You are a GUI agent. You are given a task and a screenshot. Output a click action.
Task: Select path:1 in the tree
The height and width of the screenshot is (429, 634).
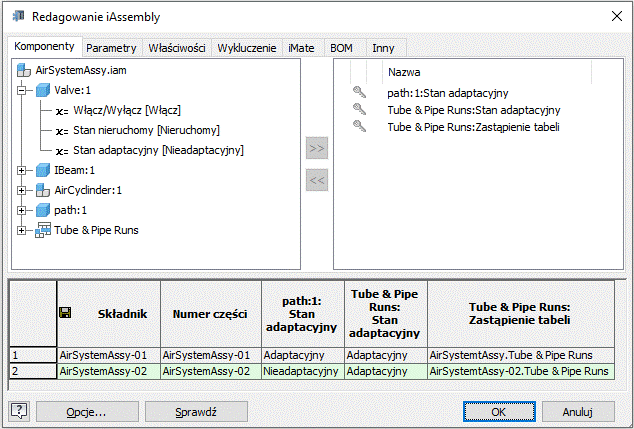point(70,210)
